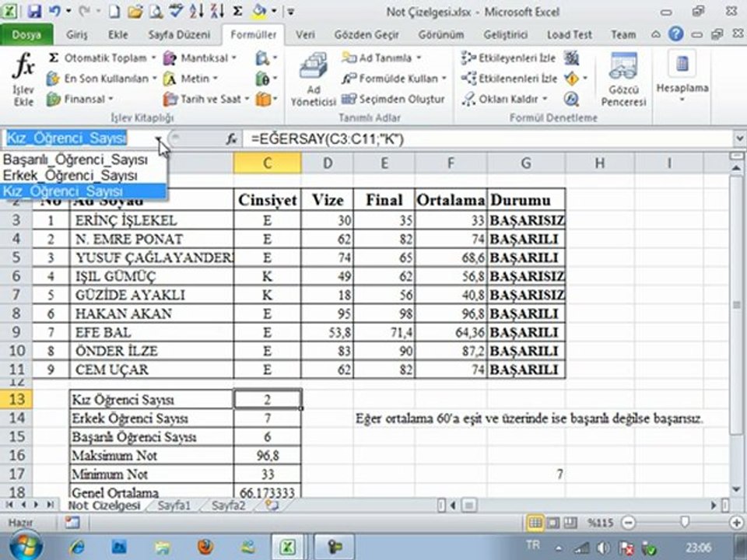747x560 pixels.
Task: Click the Excel help question mark icon
Action: pos(675,34)
